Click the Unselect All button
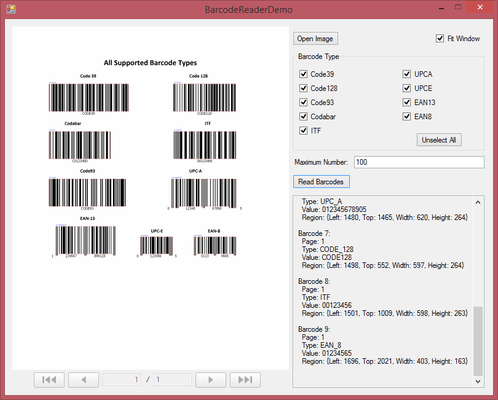Screen dimensions: 498x400 pyautogui.click(x=439, y=140)
